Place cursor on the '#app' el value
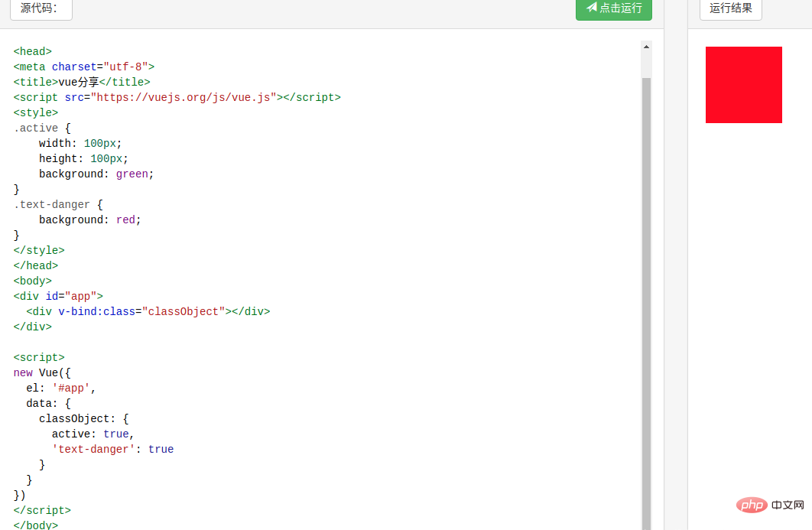 71,388
